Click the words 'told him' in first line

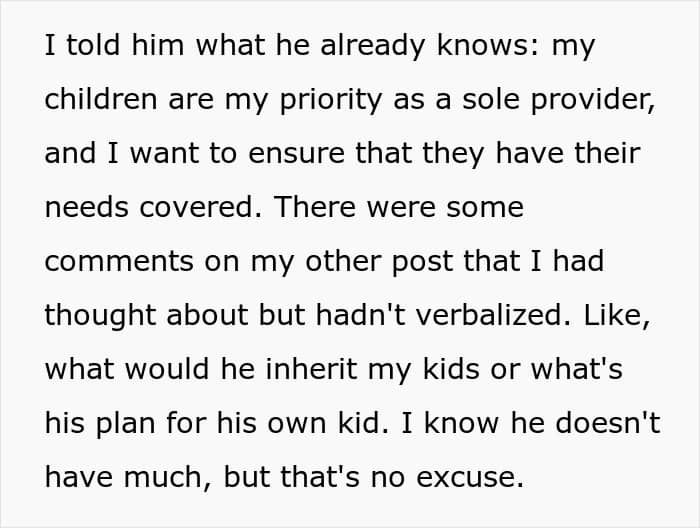[x=125, y=45]
